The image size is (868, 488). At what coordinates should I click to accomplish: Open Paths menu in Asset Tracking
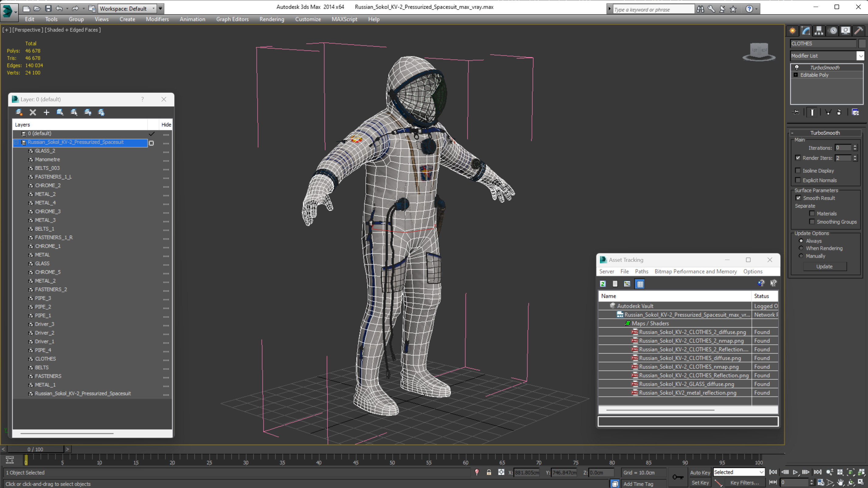coord(642,271)
